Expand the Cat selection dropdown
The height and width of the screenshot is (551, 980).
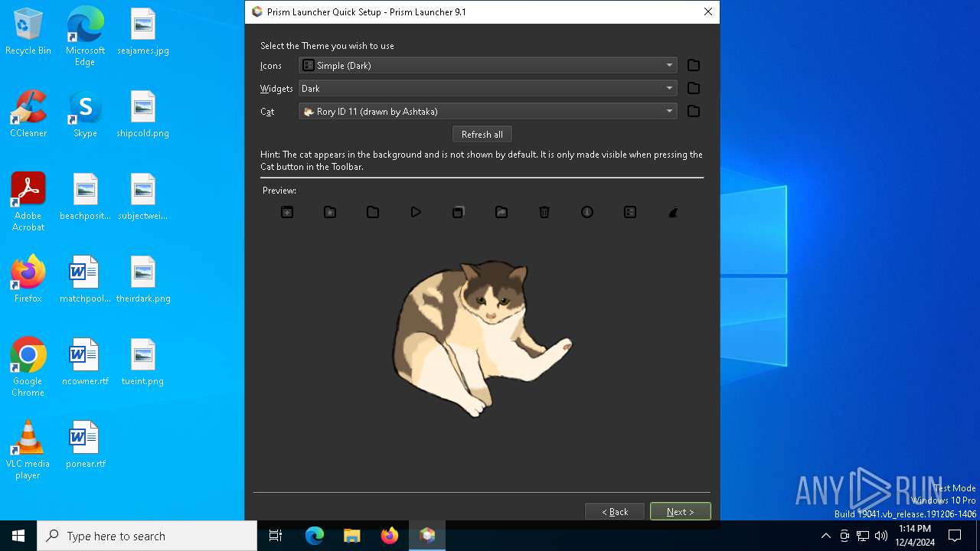pyautogui.click(x=488, y=111)
